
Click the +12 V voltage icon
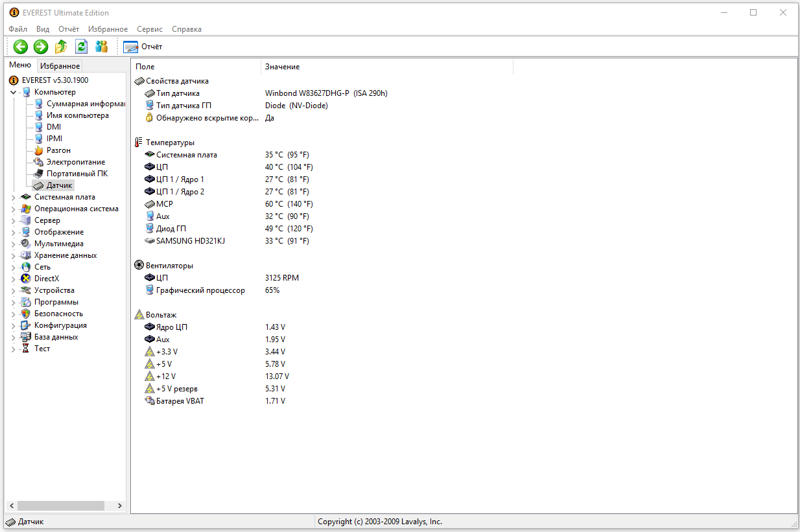point(150,376)
